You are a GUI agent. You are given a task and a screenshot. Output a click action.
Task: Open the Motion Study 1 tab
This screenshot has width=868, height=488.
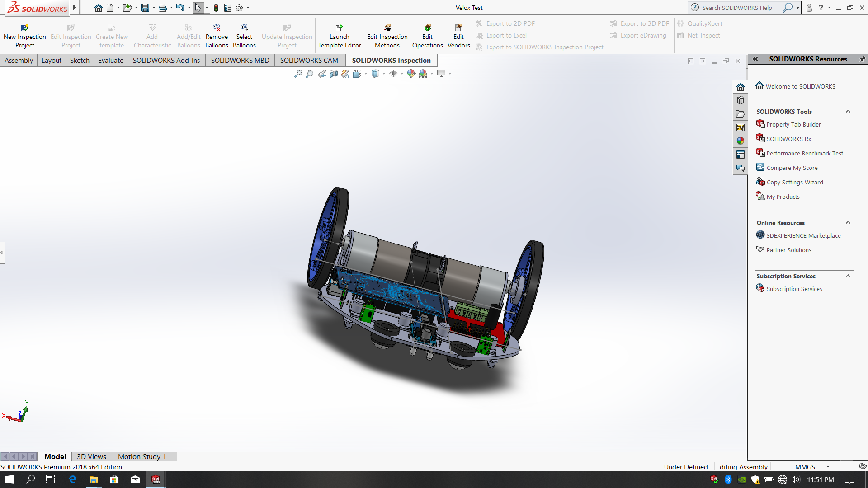[x=142, y=457]
